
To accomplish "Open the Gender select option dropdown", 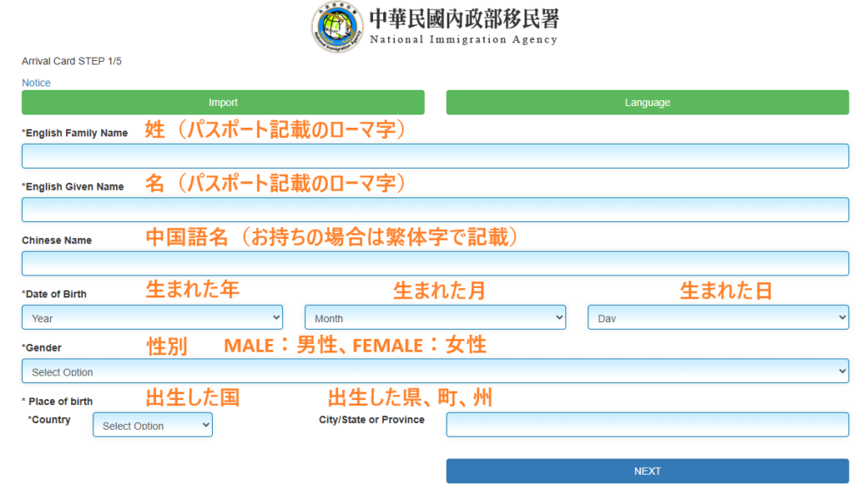I will pos(435,371).
